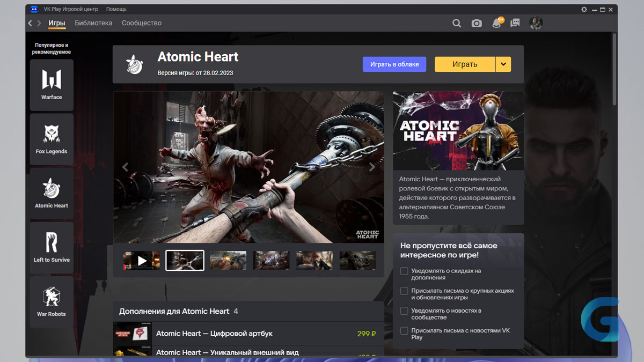Viewport: 644px width, 362px height.
Task: Select the fifth gallery thumbnail
Action: point(314,261)
